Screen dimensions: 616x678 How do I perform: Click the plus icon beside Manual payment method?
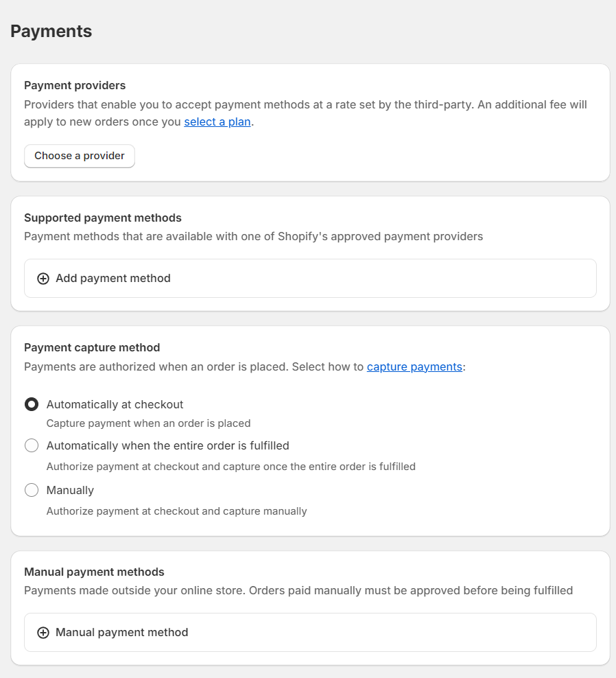click(43, 633)
